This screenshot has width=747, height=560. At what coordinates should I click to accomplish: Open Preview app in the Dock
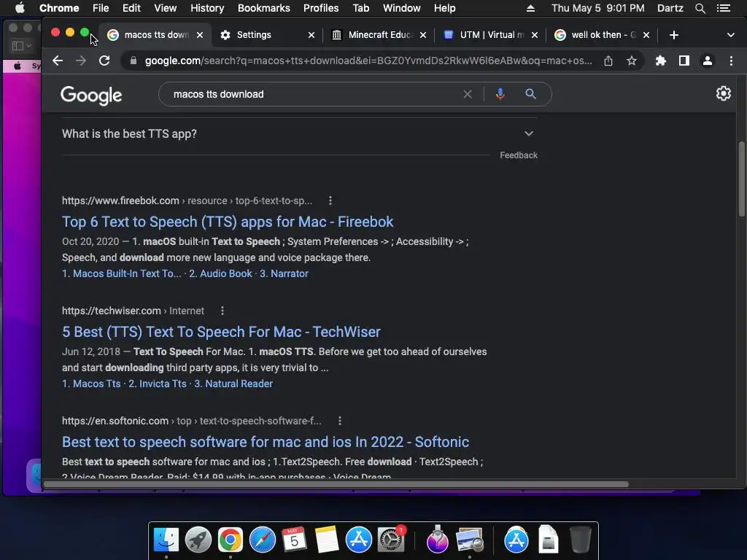coord(470,540)
